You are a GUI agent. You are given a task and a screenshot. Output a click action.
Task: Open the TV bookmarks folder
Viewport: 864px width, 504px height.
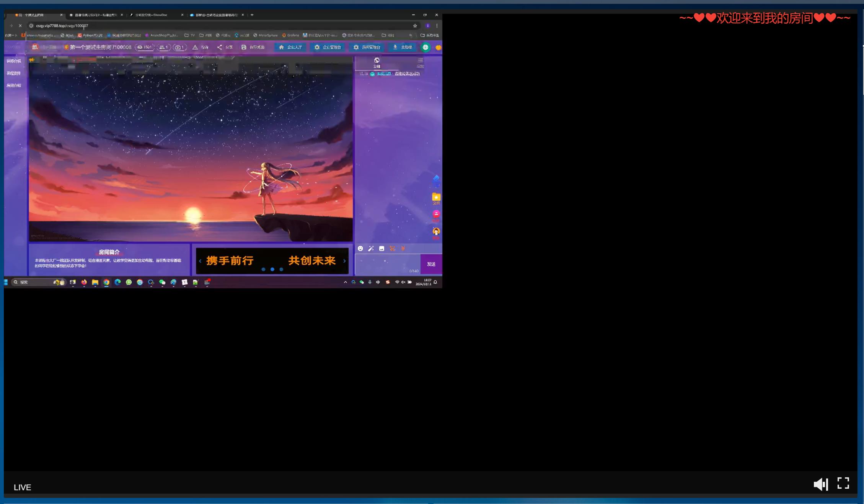(x=190, y=35)
